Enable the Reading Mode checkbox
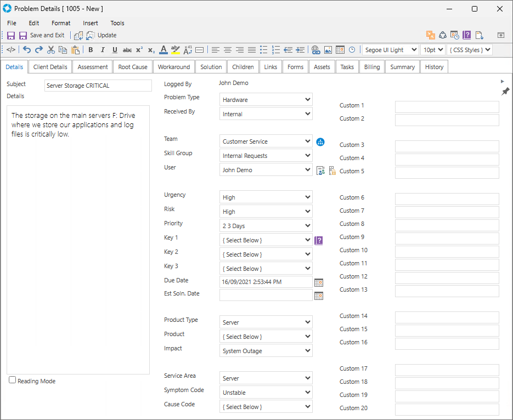The image size is (513, 420). tap(13, 380)
